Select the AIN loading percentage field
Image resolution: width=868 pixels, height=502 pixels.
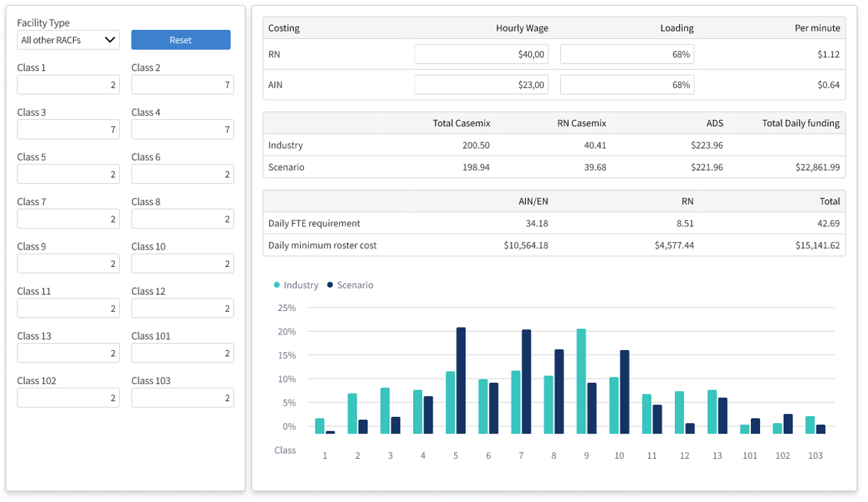click(x=627, y=84)
